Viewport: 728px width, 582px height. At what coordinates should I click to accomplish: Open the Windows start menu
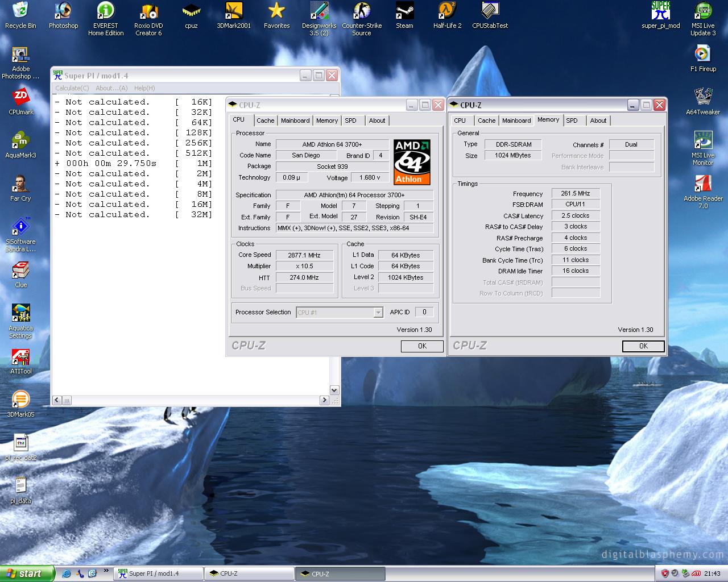coord(27,573)
